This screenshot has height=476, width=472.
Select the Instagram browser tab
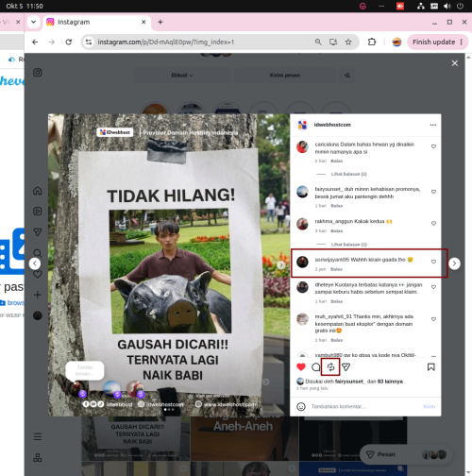tap(96, 22)
